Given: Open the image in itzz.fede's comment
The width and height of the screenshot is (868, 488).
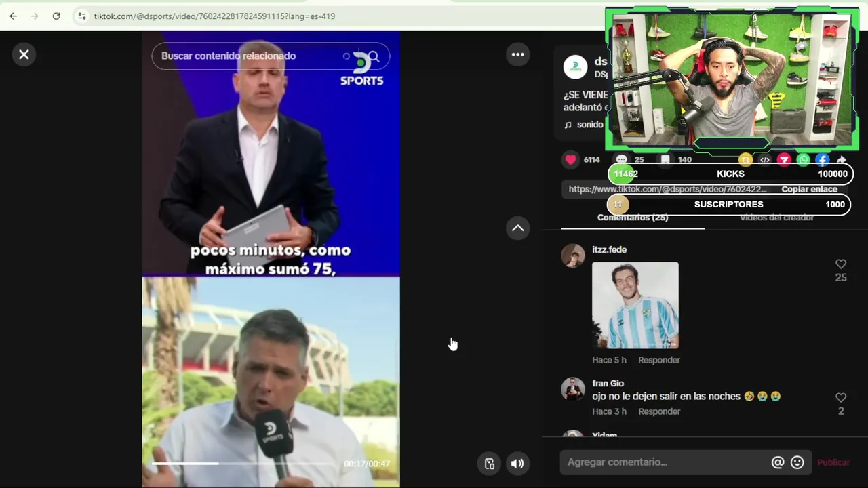Looking at the screenshot, I should (635, 306).
